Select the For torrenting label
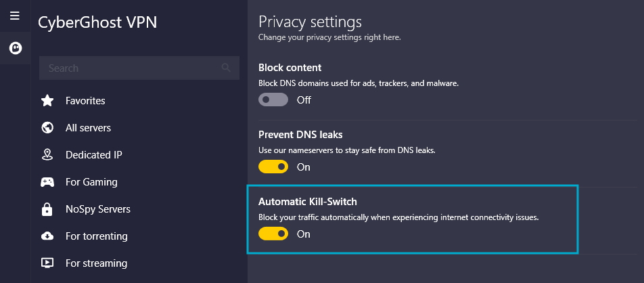 pos(97,236)
